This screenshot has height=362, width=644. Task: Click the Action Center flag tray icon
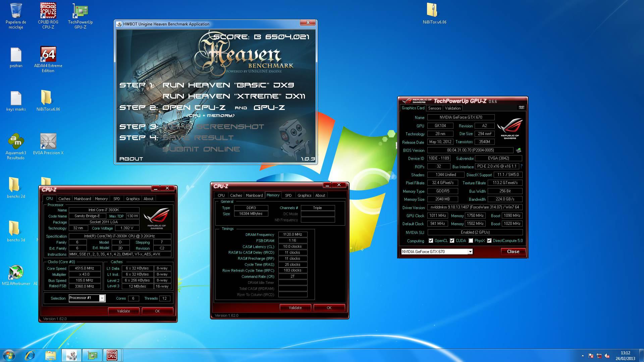pyautogui.click(x=591, y=356)
